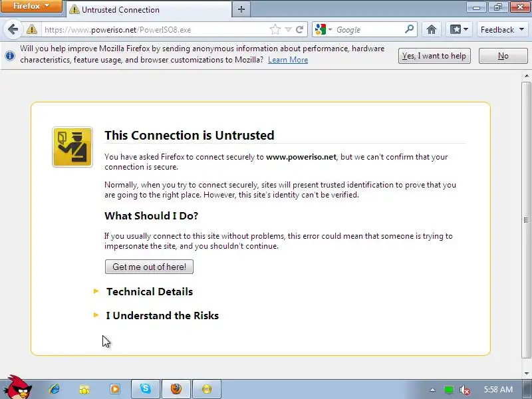Open Windows Explorer folder from taskbar
532x399 pixels.
click(84, 389)
